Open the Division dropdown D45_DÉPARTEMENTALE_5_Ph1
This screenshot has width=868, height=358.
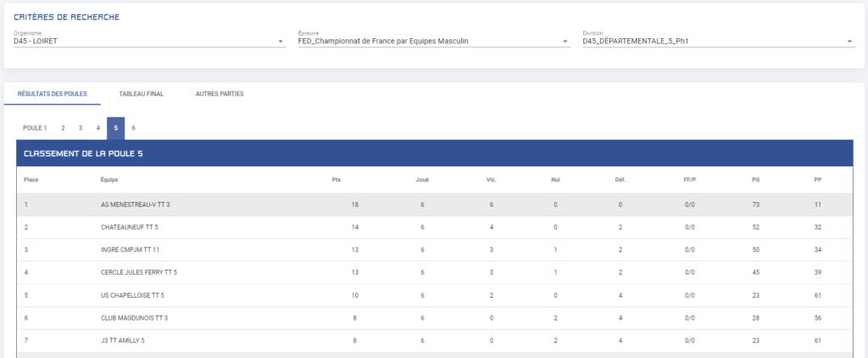click(719, 41)
